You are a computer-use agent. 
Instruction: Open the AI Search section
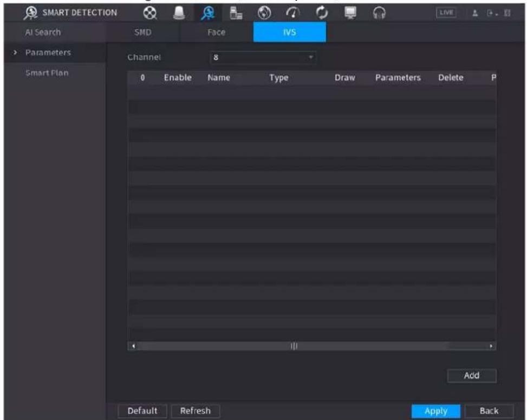coord(43,32)
